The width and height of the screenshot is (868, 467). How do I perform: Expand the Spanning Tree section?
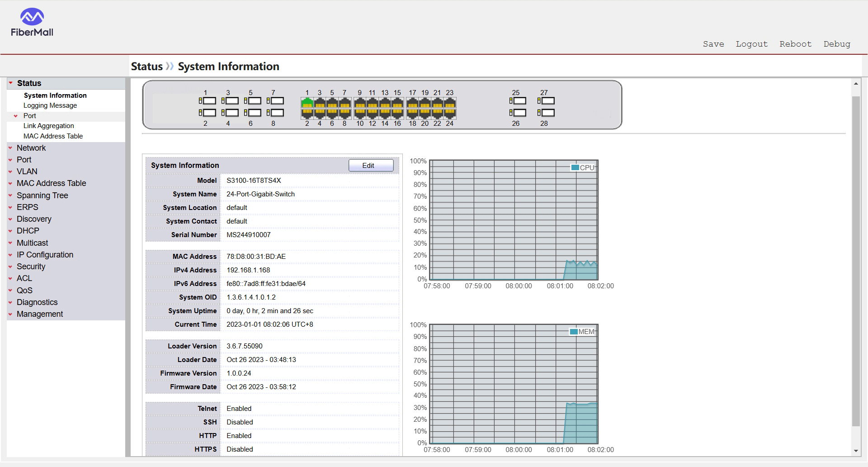coord(42,195)
